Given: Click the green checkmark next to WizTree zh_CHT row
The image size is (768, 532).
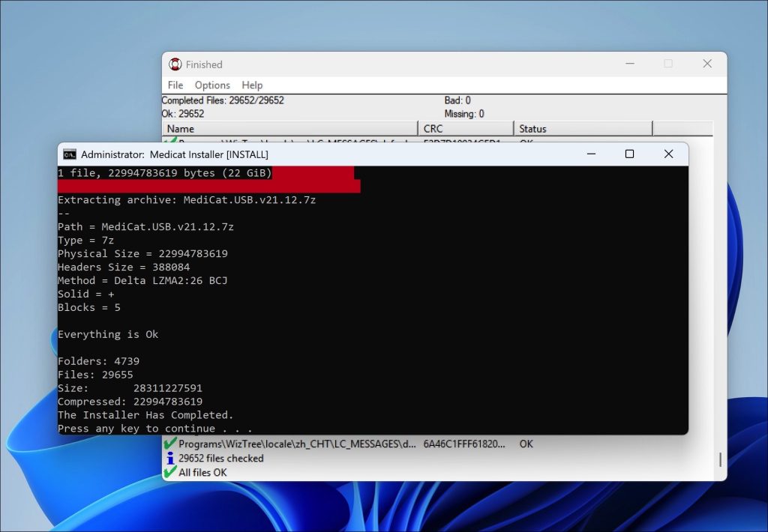Looking at the screenshot, I should click(170, 444).
